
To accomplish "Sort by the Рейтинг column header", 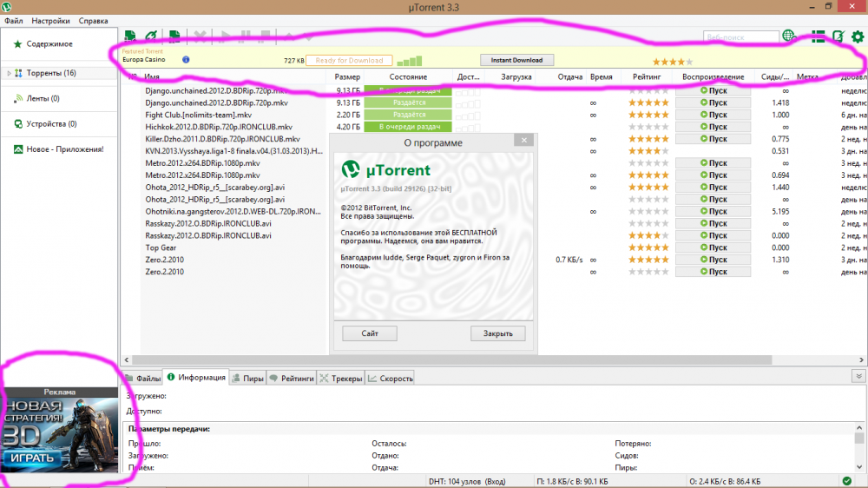I will point(647,77).
